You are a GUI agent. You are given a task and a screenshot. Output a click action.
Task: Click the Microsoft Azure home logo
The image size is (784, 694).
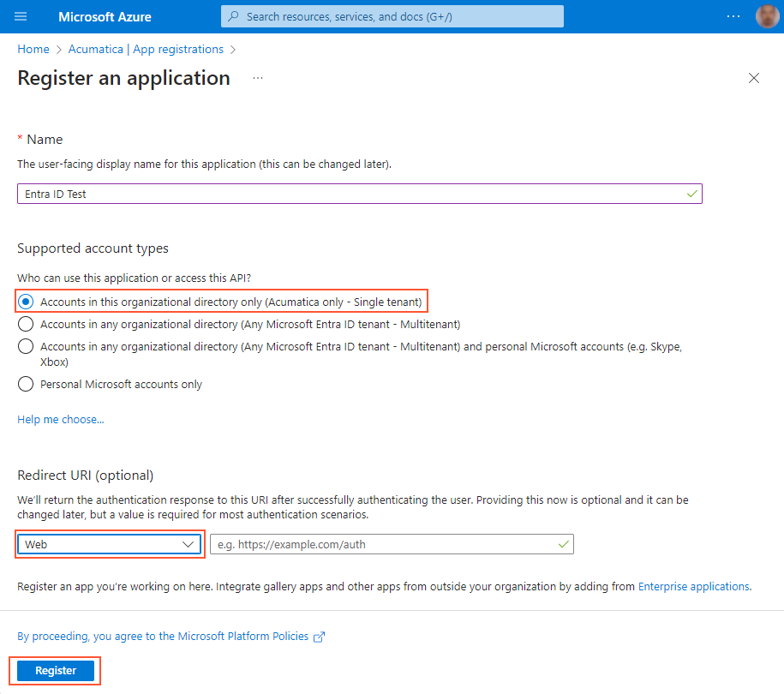pos(105,16)
